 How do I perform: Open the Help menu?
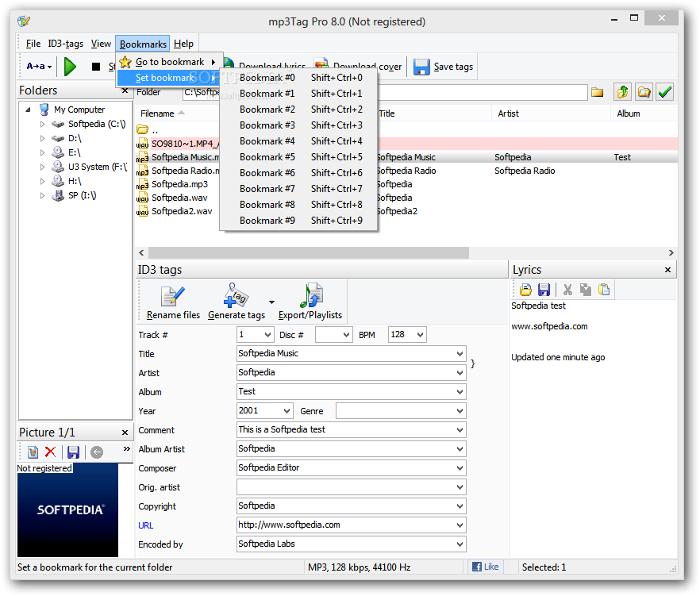(x=183, y=44)
